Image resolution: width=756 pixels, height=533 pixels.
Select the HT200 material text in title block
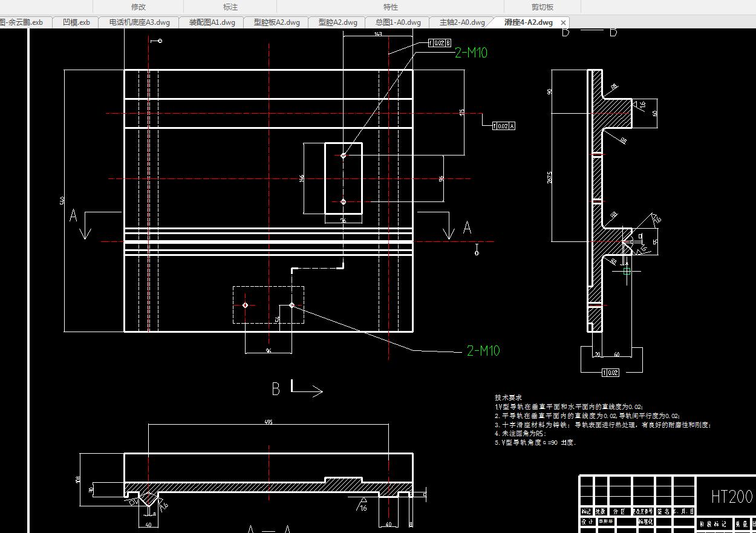731,497
